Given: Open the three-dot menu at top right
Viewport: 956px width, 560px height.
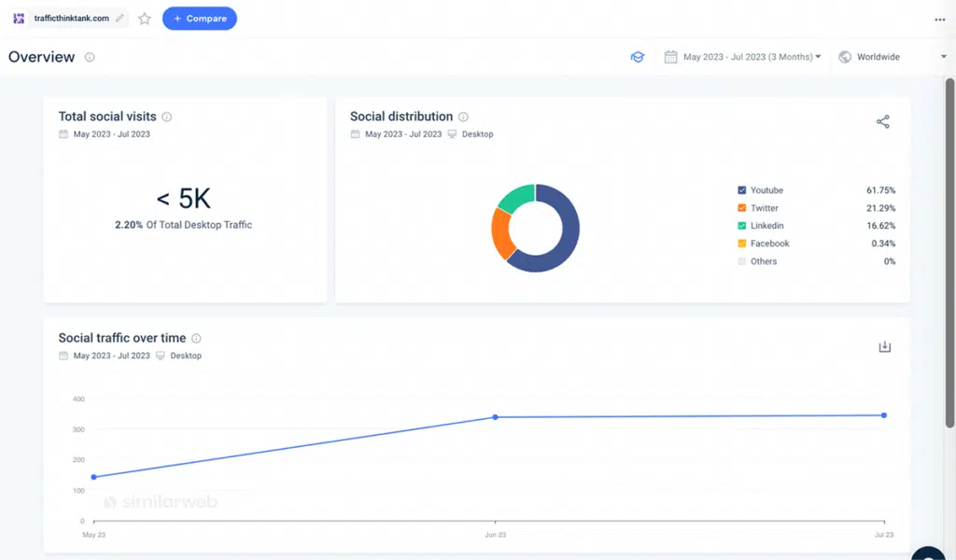Looking at the screenshot, I should 940,19.
